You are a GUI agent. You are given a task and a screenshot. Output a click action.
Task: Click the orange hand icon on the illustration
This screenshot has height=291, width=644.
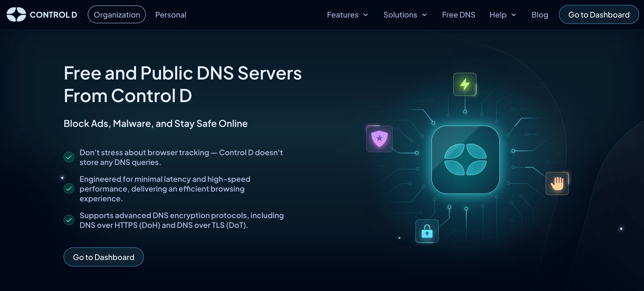[x=557, y=183]
